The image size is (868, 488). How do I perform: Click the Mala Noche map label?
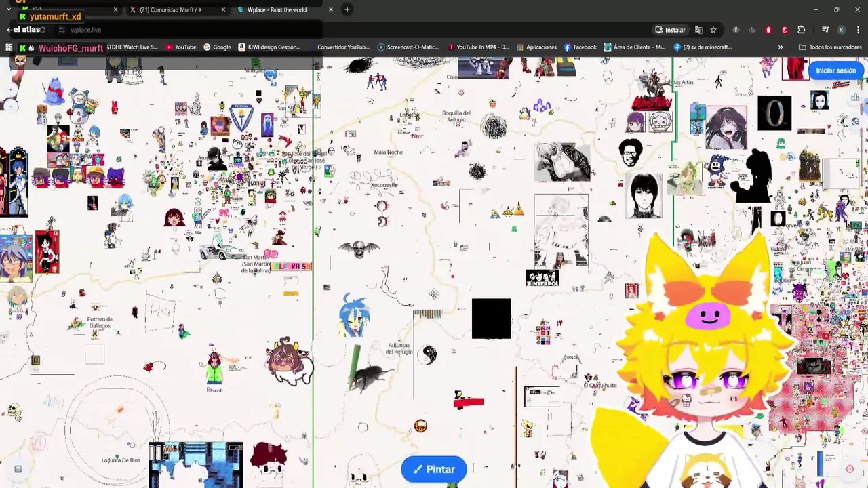click(x=388, y=152)
